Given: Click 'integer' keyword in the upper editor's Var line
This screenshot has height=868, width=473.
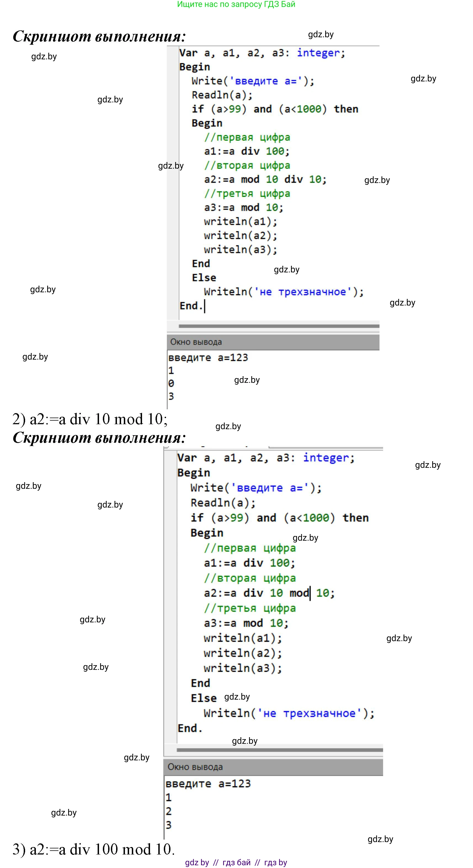Looking at the screenshot, I should [318, 53].
